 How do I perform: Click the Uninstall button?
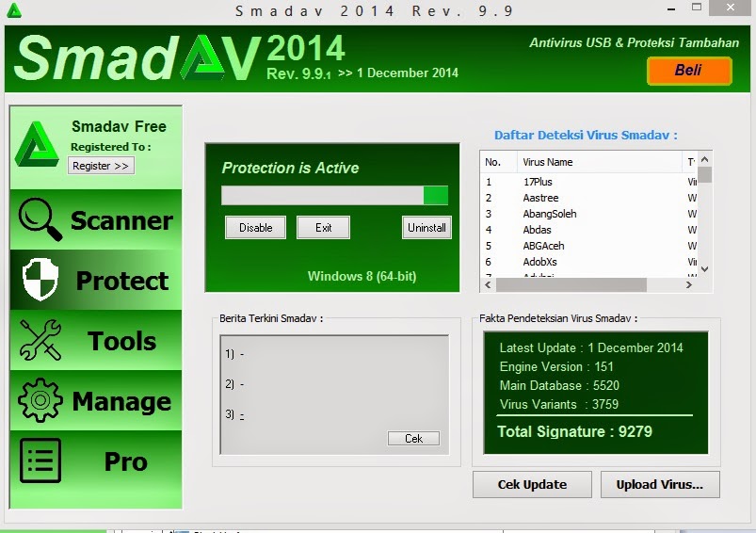426,227
